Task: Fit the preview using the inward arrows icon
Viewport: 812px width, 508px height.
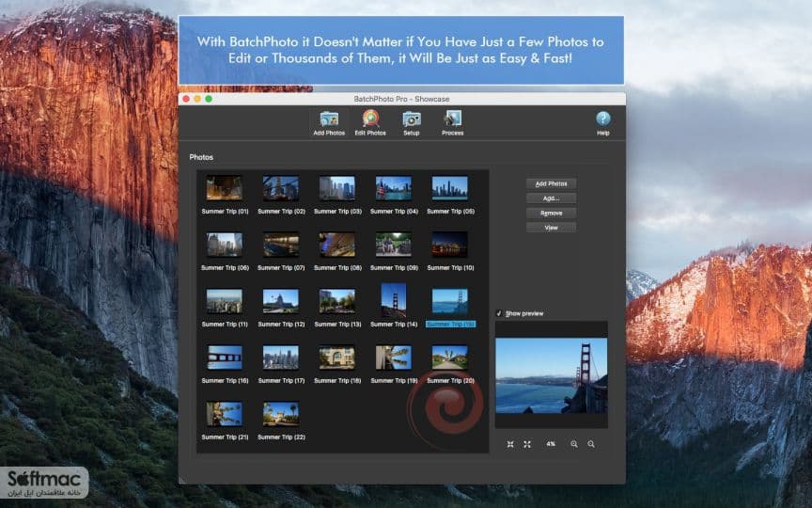Action: (510, 444)
